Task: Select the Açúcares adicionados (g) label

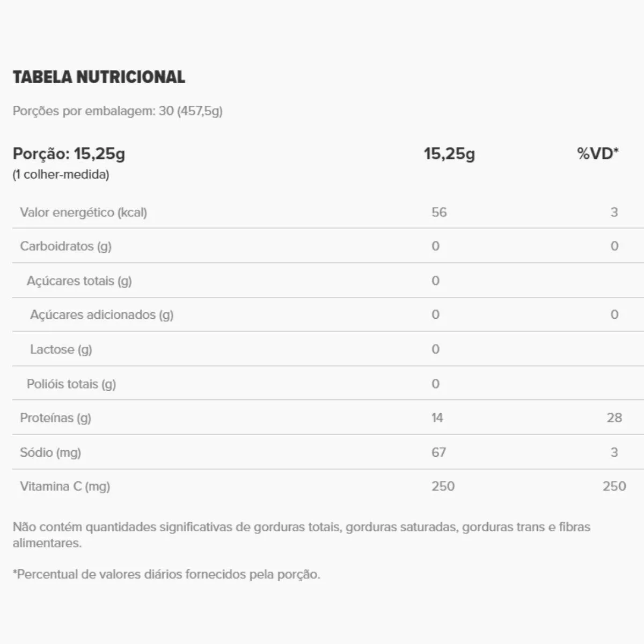Action: (101, 315)
